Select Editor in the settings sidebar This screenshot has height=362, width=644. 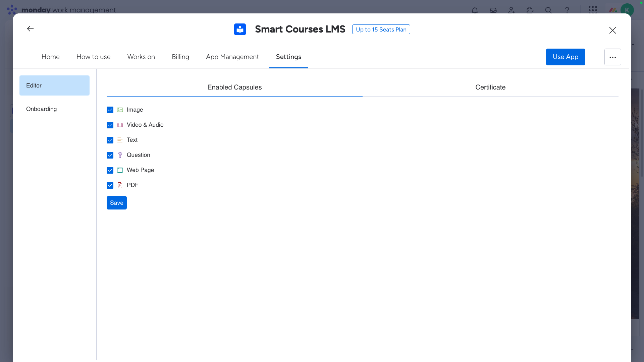pos(54,85)
